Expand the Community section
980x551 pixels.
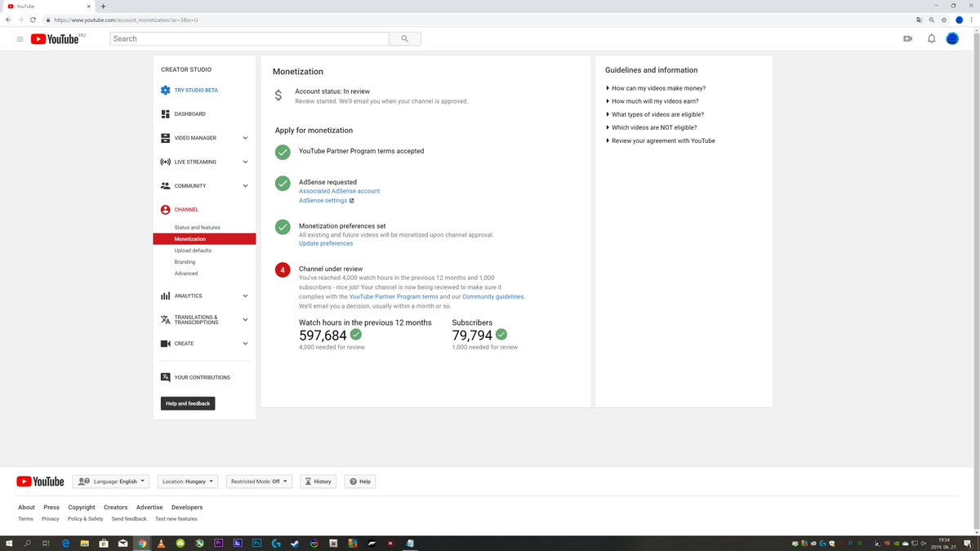[x=245, y=186]
